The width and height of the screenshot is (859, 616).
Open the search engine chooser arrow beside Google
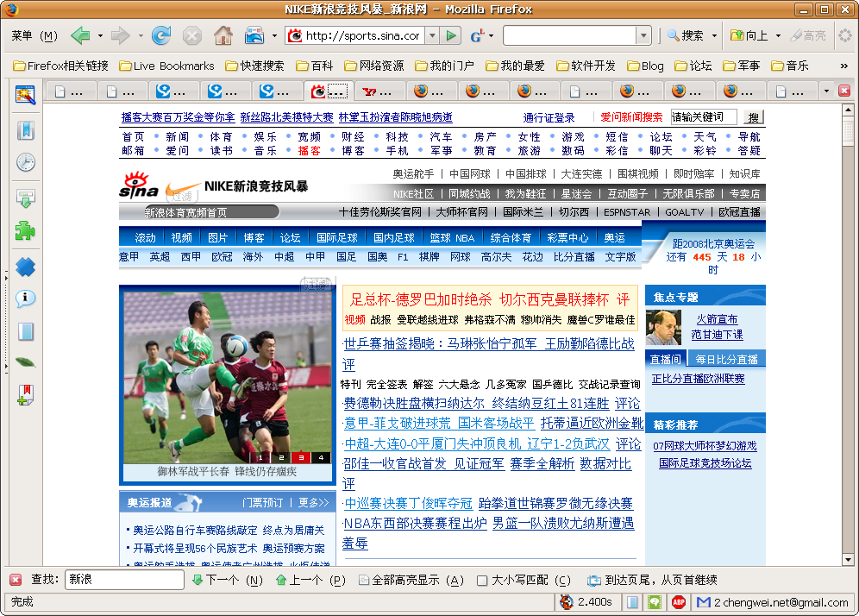[x=491, y=36]
